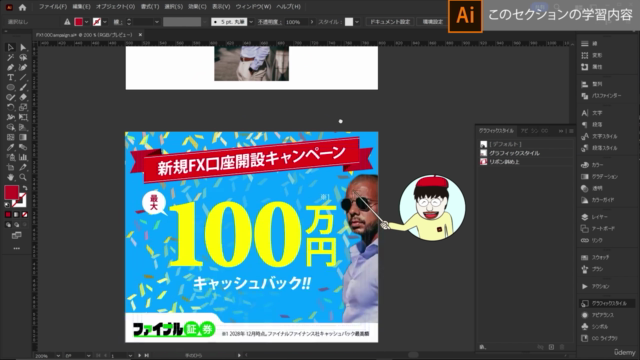
Task: Select the Line Segment tool
Action: tap(23, 77)
